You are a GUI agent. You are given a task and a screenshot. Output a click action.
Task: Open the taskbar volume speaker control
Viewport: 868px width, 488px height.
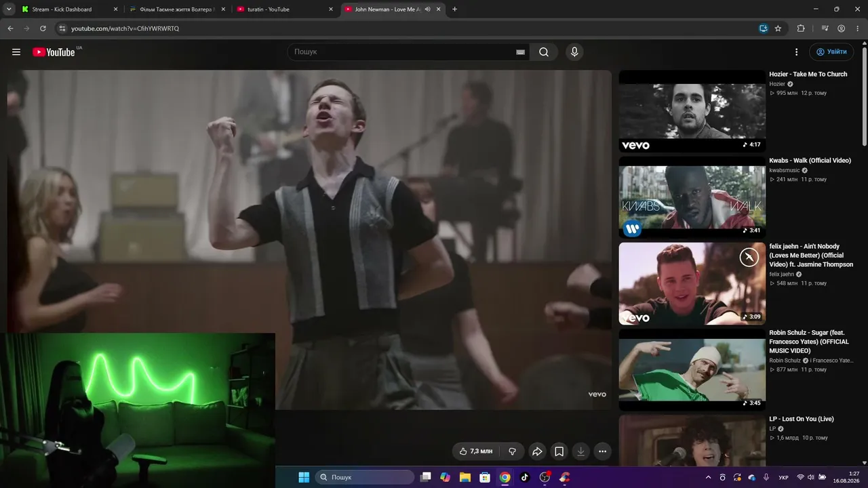tap(812, 477)
